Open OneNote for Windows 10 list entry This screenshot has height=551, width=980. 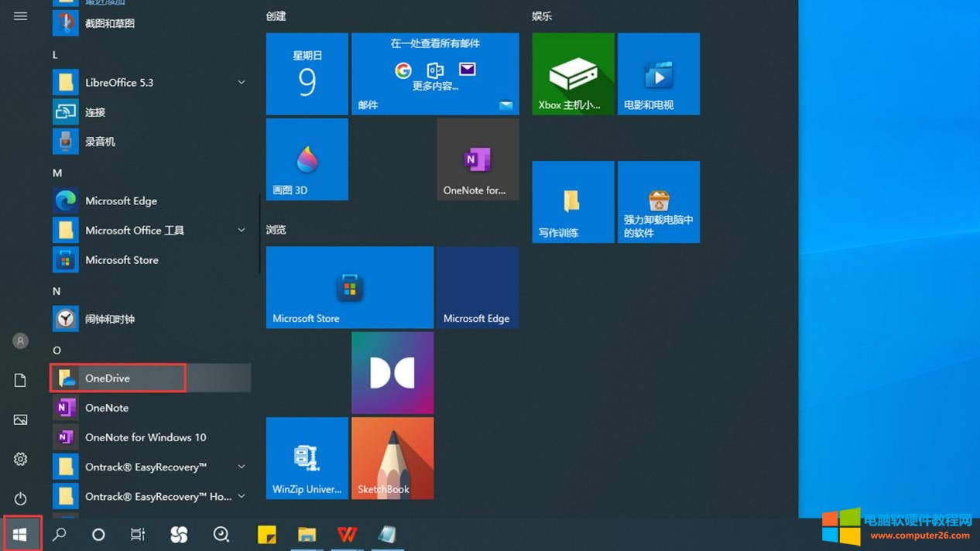pos(145,437)
